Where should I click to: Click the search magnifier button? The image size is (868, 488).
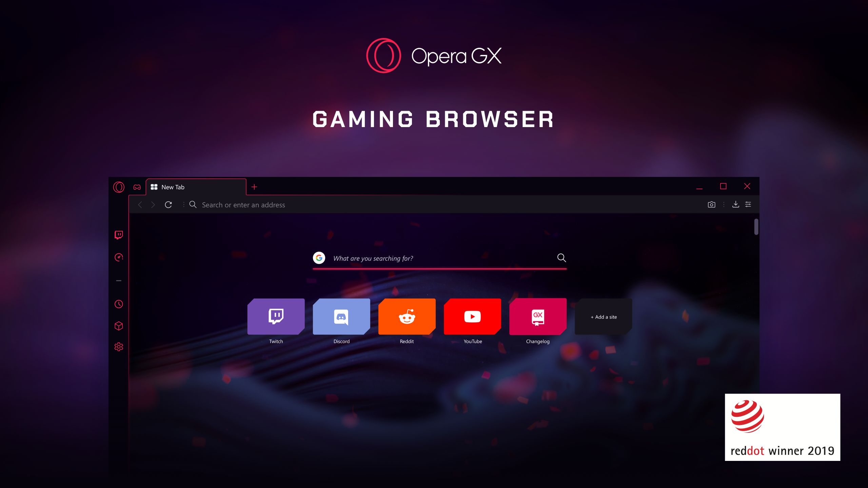click(x=561, y=258)
